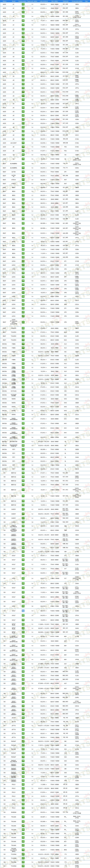The width and height of the screenshot is (90, 868).
Task: Click the green icon in the SKODA ROOMSTER PRAKTIK row
Action: 23,445
